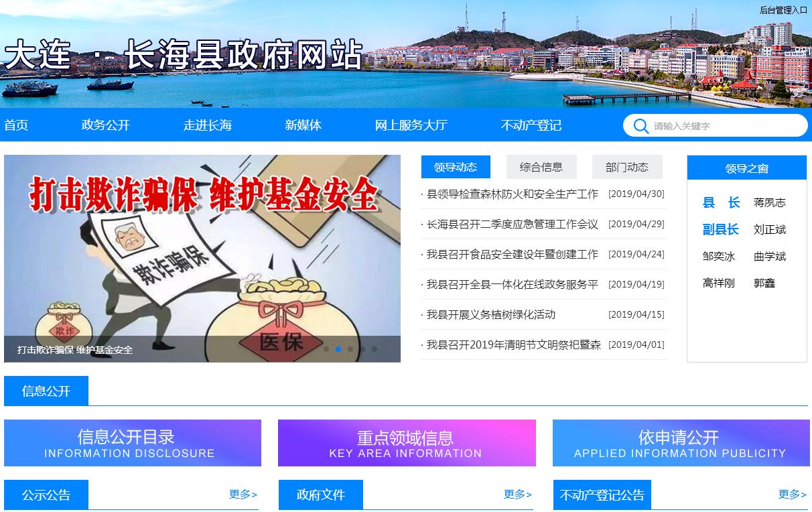
Task: Open news 长海县召开二季度应急管理工作会议
Action: [513, 225]
